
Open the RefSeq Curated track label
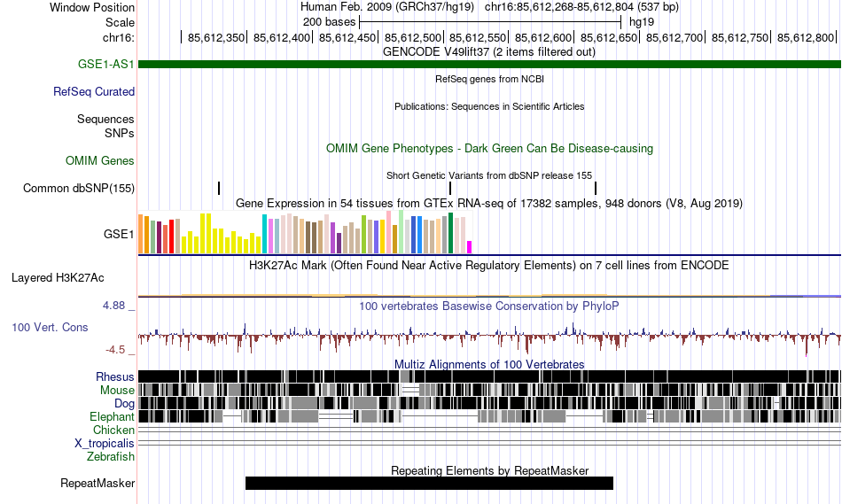(x=94, y=92)
